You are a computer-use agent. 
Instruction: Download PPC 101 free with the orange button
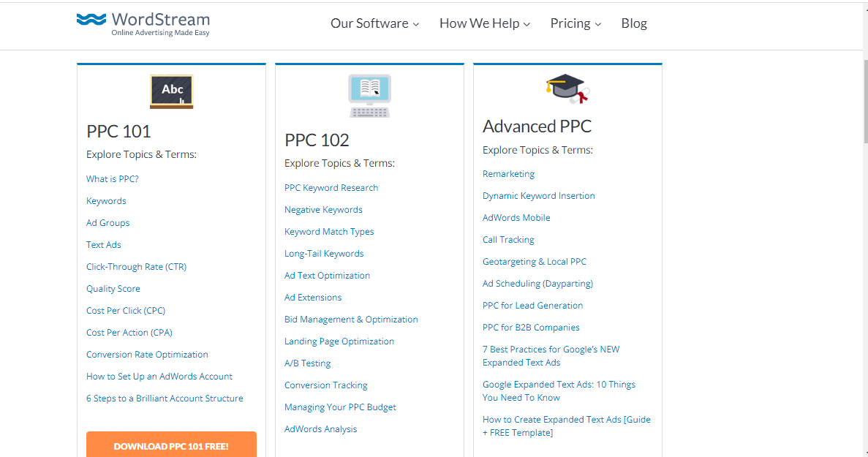(172, 445)
